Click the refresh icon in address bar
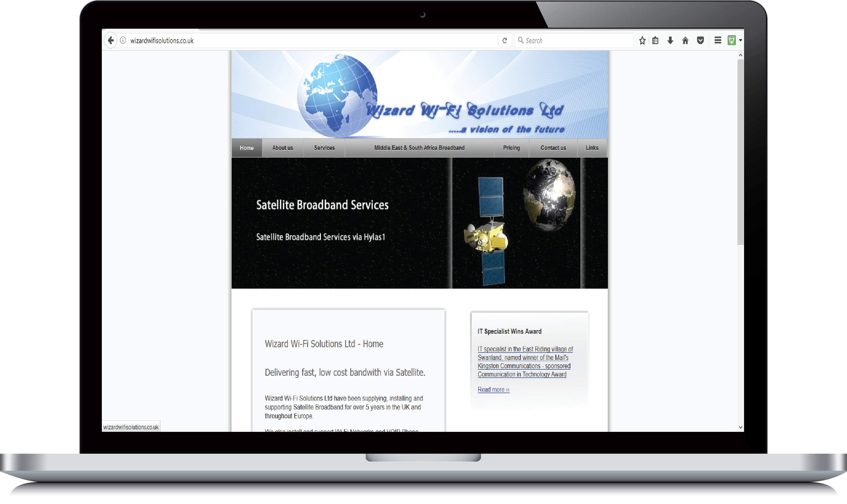This screenshot has height=504, width=847. [x=504, y=40]
